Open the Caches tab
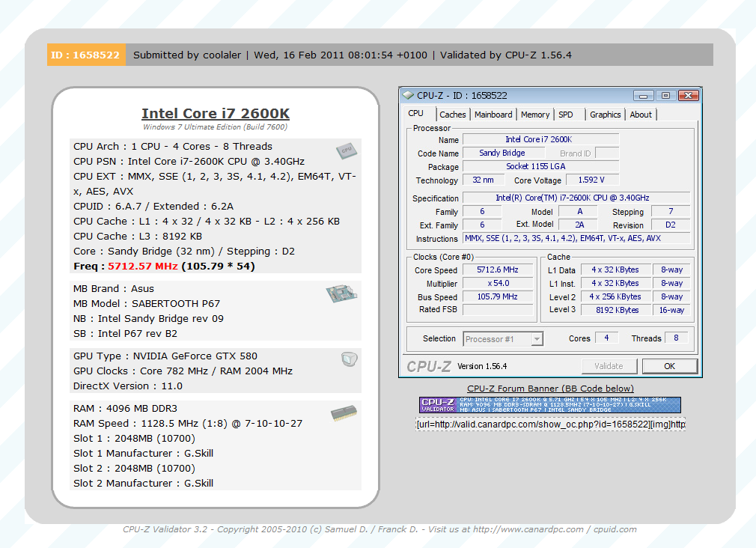756x548 pixels. pos(453,115)
